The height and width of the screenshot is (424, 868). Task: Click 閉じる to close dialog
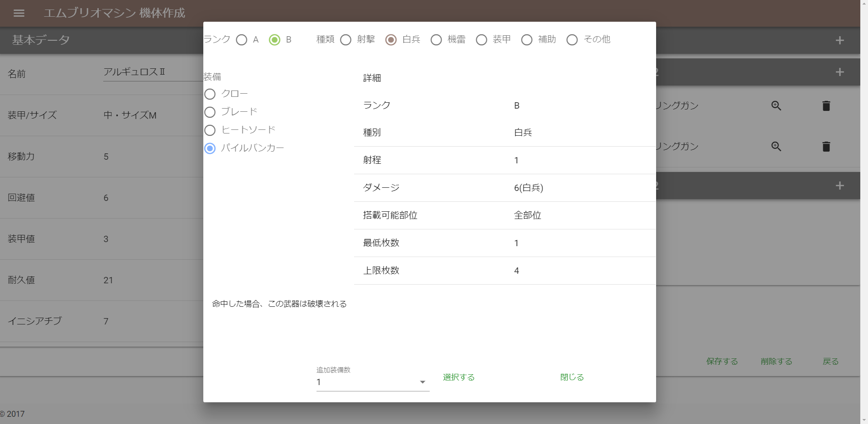tap(572, 377)
